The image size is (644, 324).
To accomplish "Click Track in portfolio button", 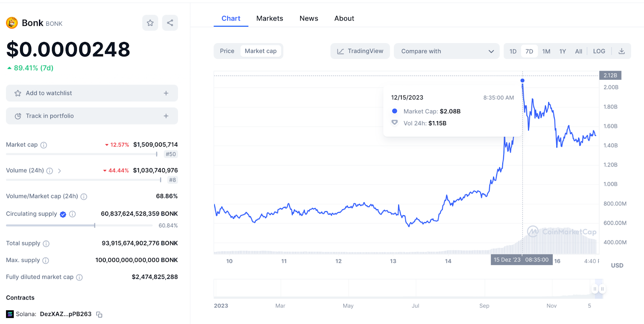I will (x=92, y=116).
